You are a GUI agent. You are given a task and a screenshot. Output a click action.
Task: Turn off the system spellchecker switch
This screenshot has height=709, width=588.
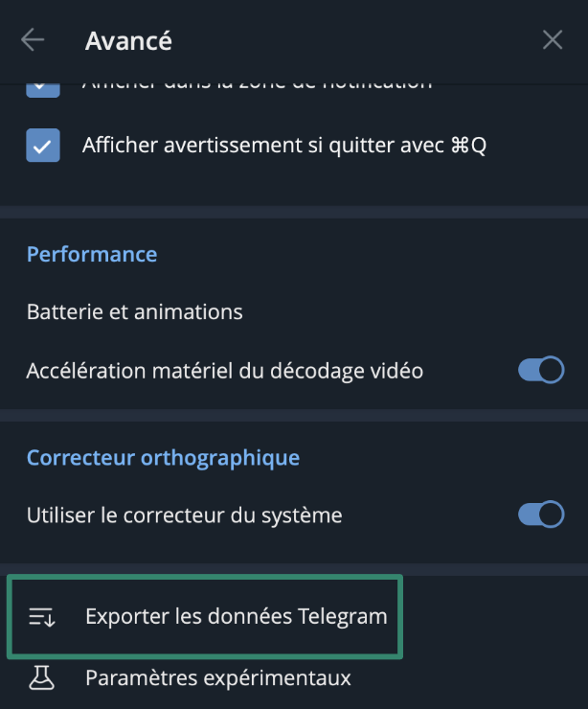(x=541, y=515)
